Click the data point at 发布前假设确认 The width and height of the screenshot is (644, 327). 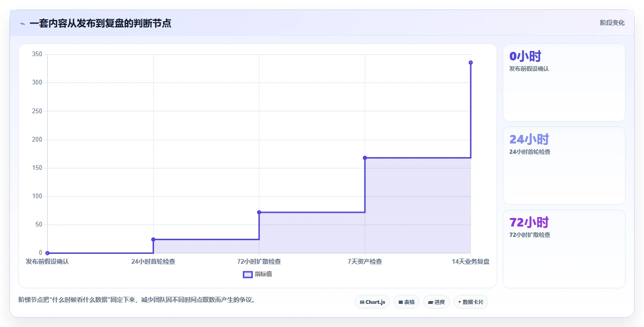47,253
